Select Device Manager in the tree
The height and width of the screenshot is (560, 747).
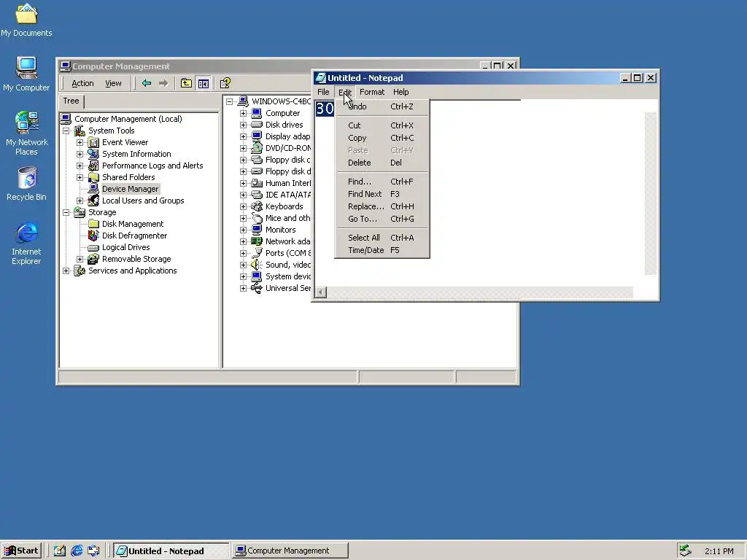[x=130, y=189]
